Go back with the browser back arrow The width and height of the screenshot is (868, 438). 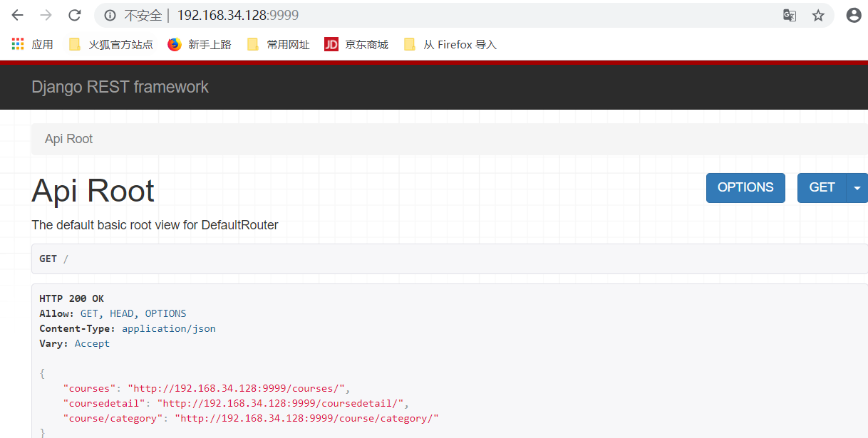coord(18,15)
